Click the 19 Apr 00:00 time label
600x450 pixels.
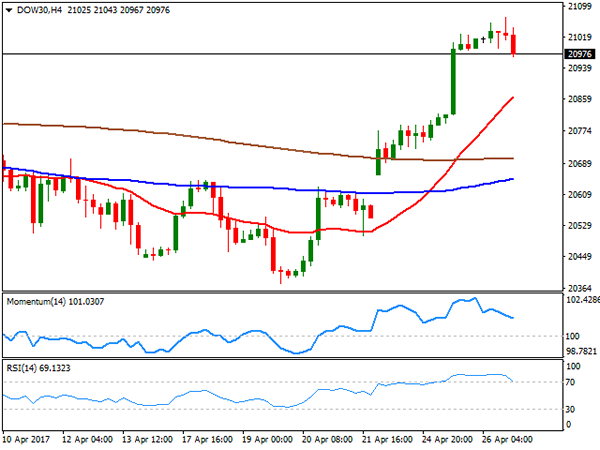[267, 439]
